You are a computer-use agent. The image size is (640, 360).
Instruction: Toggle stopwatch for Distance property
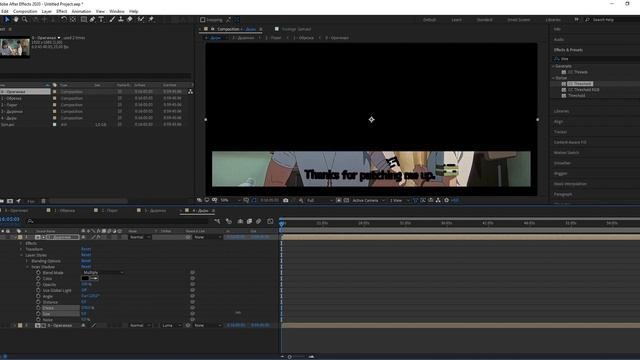[38, 302]
